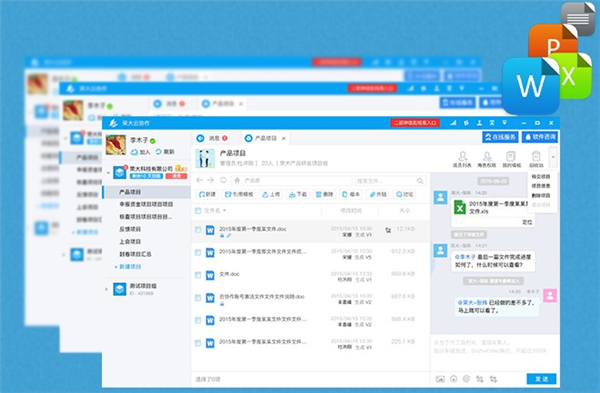Click the blue Word W file icon
Viewport: 600px width, 393px height.
click(531, 86)
